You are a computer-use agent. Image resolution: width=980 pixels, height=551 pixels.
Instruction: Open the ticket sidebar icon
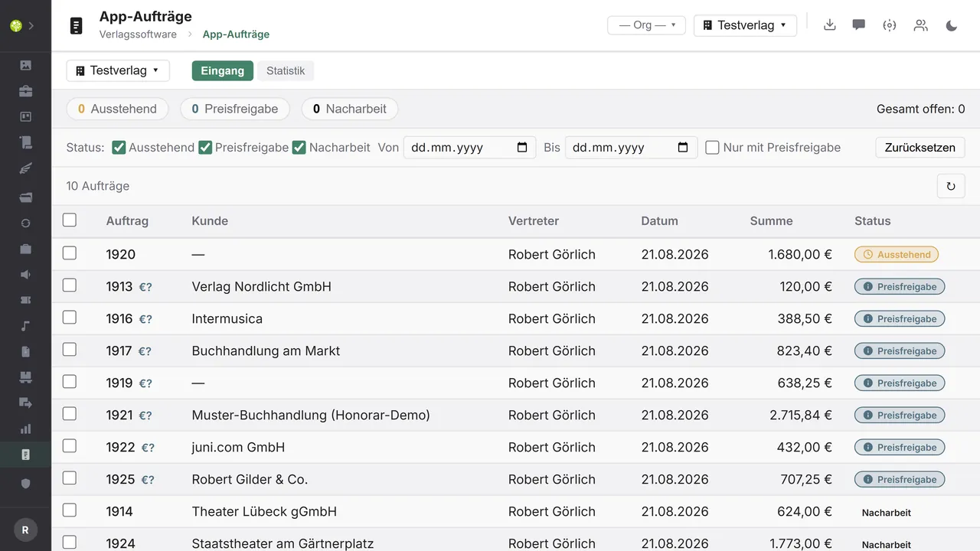click(25, 301)
